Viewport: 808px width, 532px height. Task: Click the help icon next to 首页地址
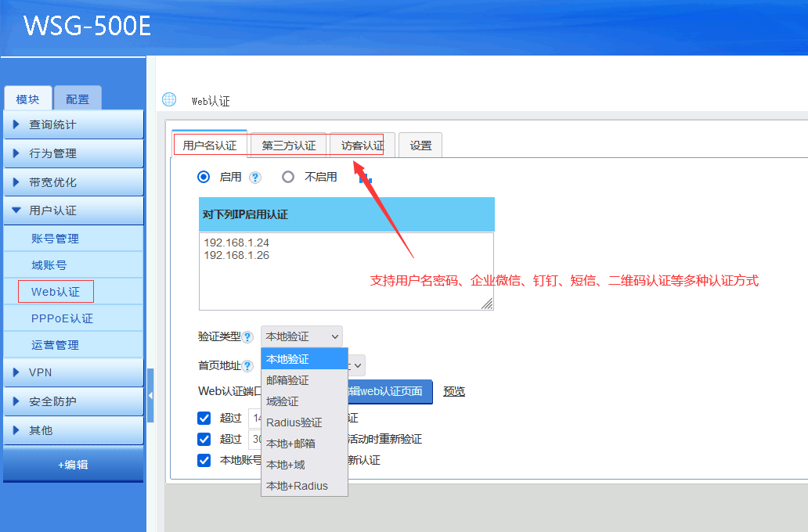pos(247,366)
